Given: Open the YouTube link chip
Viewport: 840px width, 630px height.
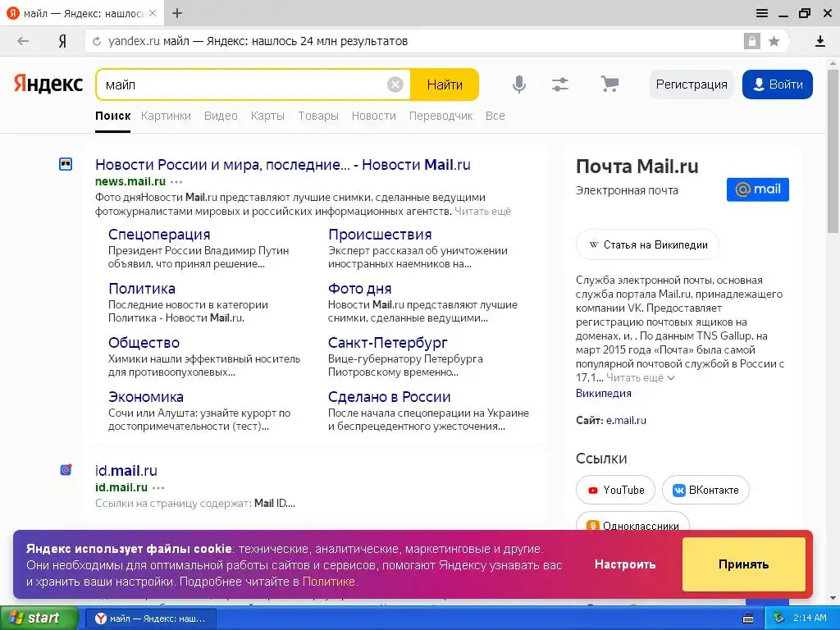Looking at the screenshot, I should tap(615, 490).
